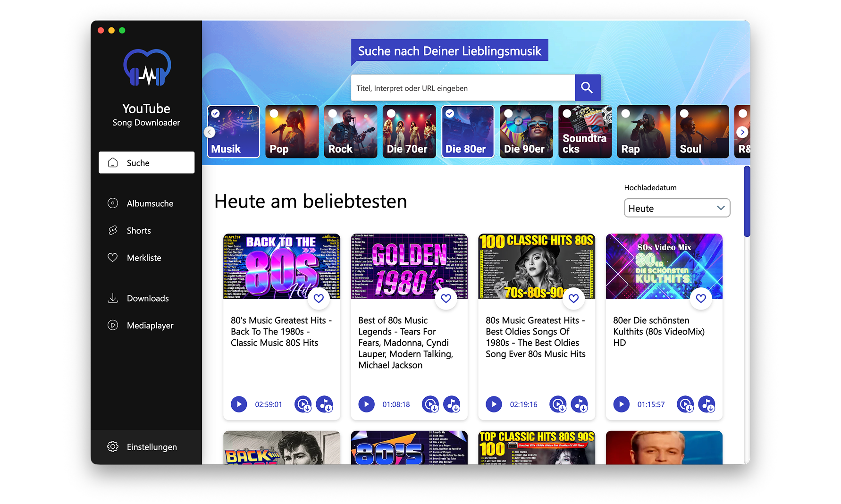Viewport: 841px width, 504px height.
Task: Click the Hochladedatum label
Action: (650, 187)
